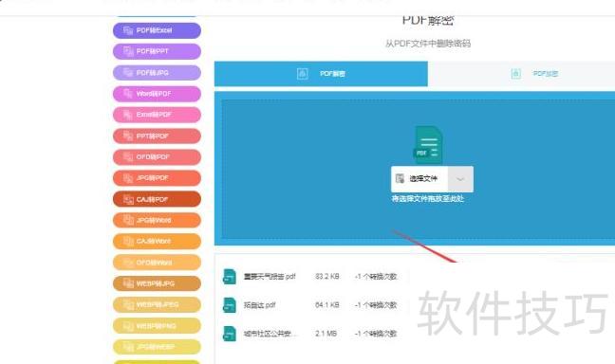Viewport: 615px width, 364px height.
Task: Click the icon on the CAJ转PDF pill
Action: (x=128, y=199)
